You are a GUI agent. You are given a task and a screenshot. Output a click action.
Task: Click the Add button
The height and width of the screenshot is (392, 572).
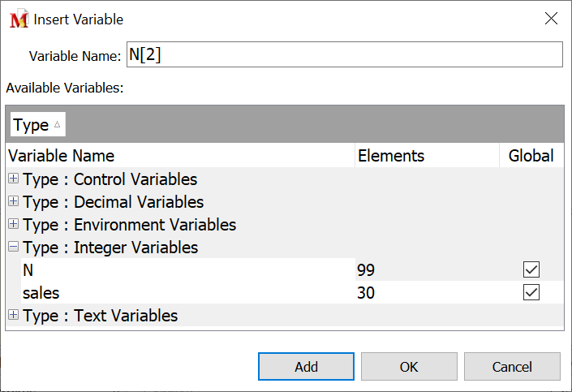[x=306, y=367]
